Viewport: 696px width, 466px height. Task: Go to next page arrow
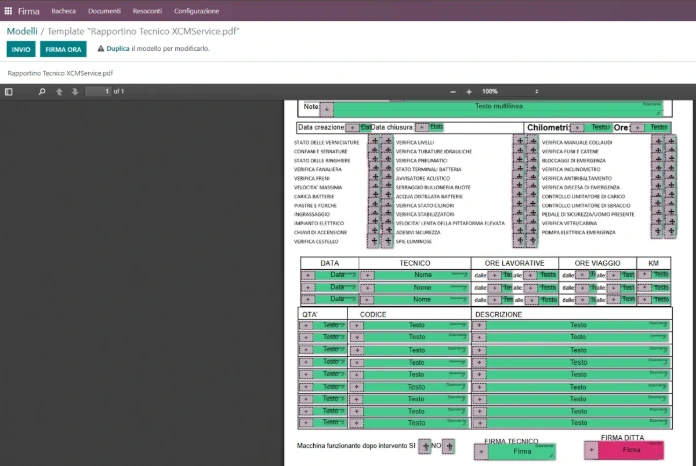(x=75, y=91)
